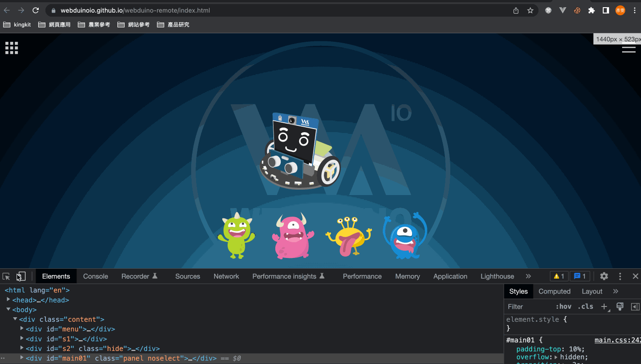Select the Computed sidebar tab
Image resolution: width=641 pixels, height=364 pixels.
554,291
